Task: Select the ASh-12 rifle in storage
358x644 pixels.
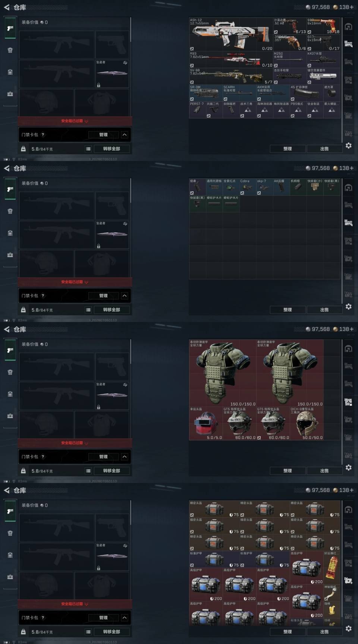Action: [231, 34]
